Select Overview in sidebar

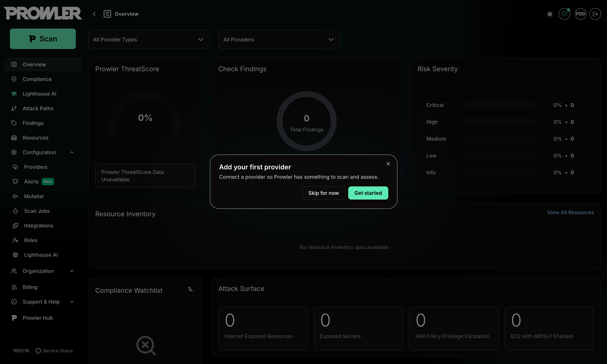pos(43,64)
